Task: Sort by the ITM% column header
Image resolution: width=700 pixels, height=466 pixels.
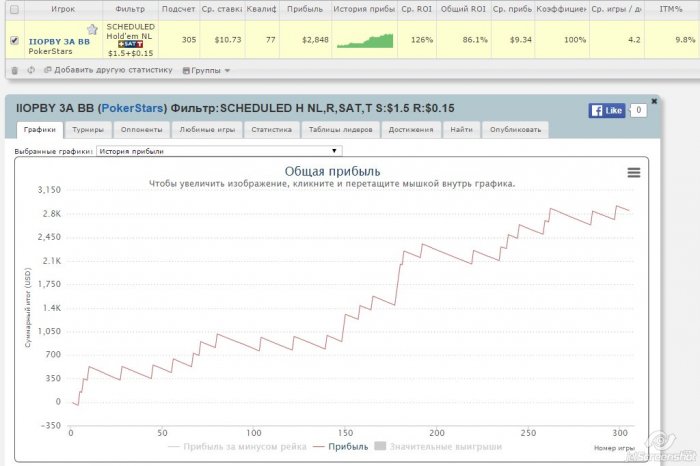Action: 671,9
